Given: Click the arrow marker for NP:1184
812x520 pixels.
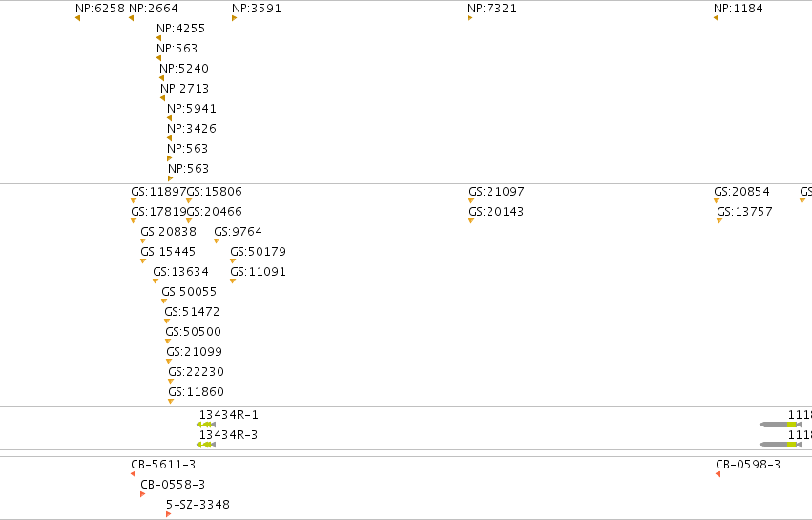Looking at the screenshot, I should click(717, 18).
